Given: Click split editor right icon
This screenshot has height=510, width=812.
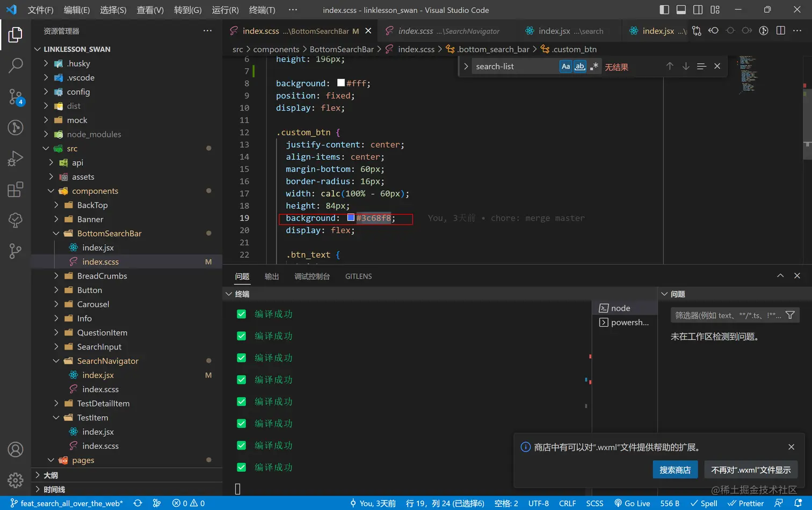Looking at the screenshot, I should point(781,31).
